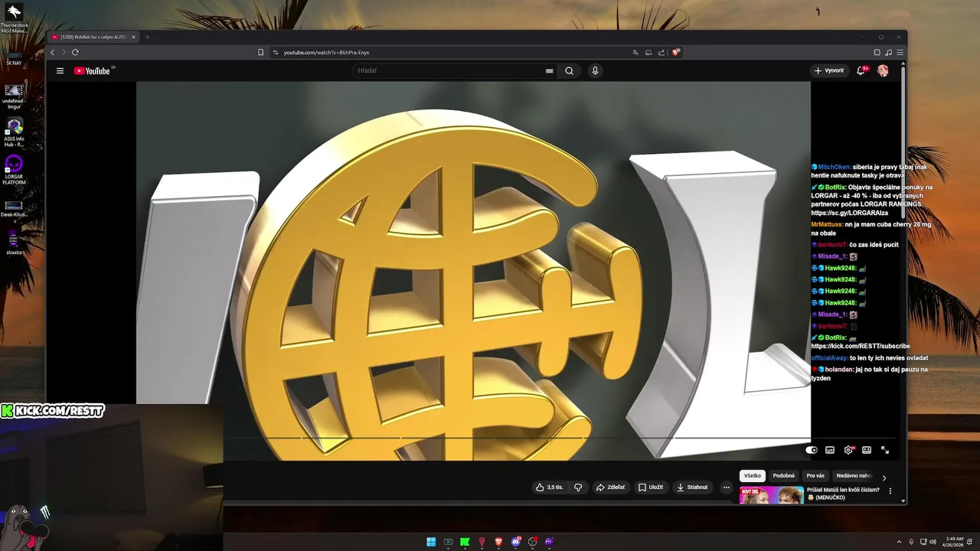The image size is (980, 551).
Task: Open a new browser tab
Action: (x=148, y=37)
